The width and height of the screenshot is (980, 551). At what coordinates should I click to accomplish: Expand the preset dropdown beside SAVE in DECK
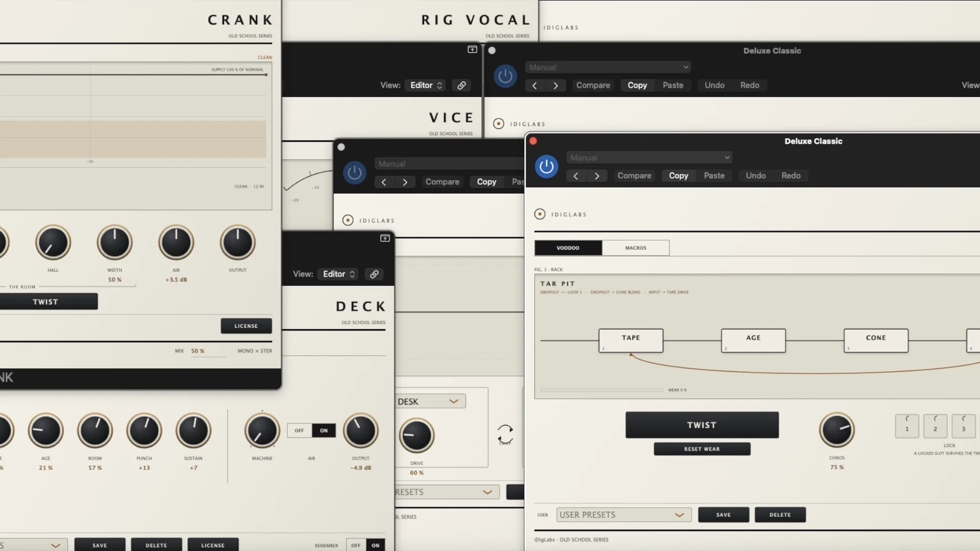(x=34, y=545)
